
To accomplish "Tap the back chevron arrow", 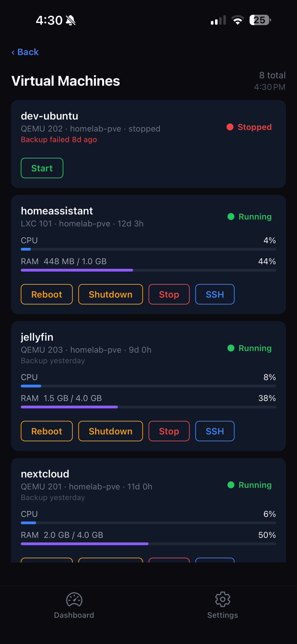I will [x=13, y=52].
